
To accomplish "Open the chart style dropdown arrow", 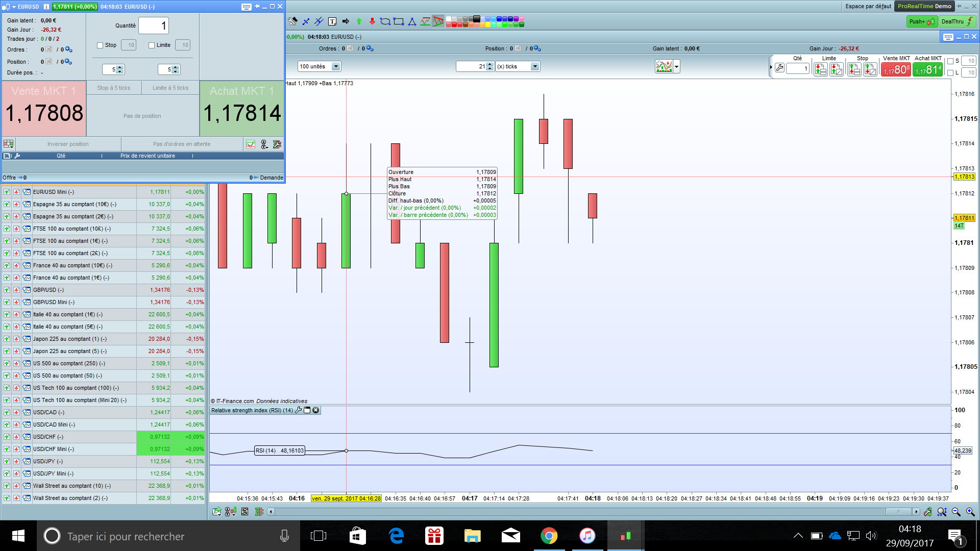I will point(677,66).
